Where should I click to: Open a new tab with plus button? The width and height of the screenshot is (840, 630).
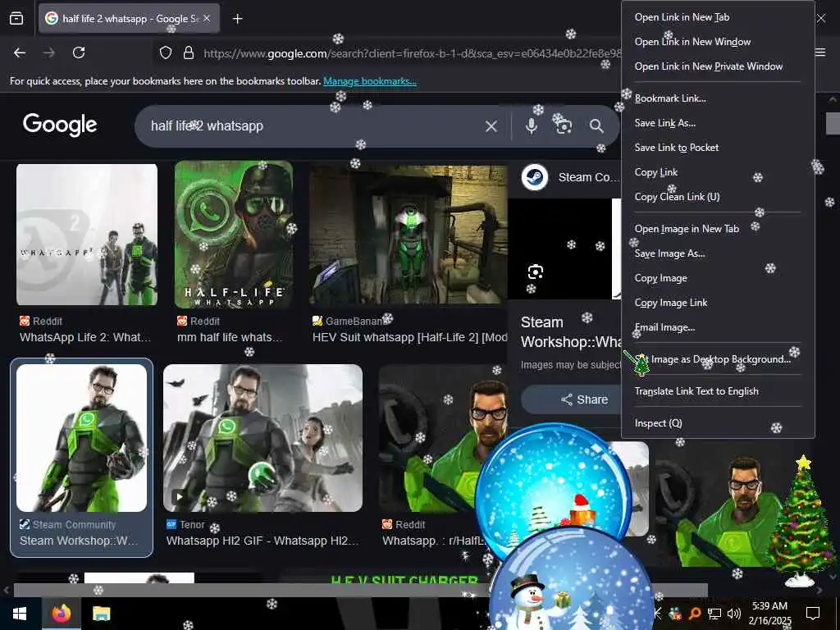[x=237, y=19]
